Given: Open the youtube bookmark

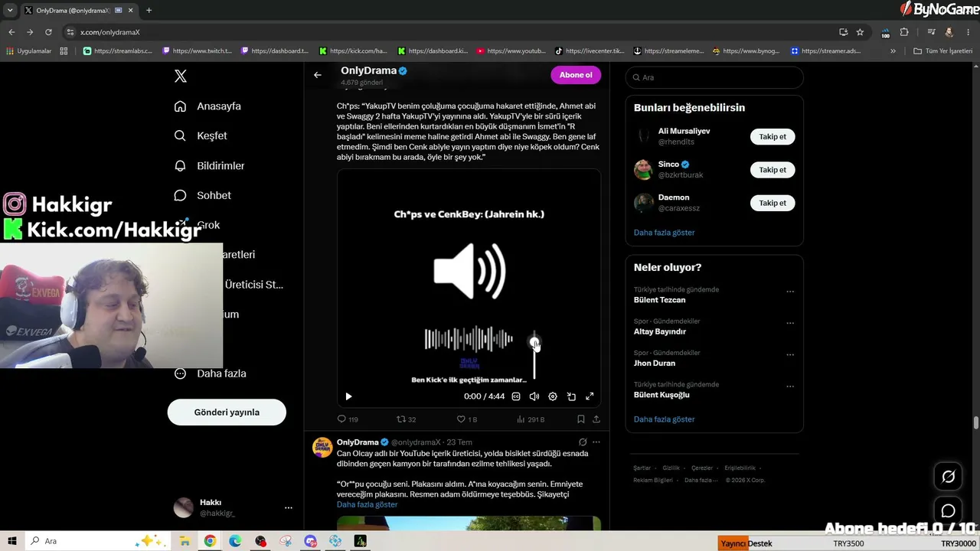Looking at the screenshot, I should [511, 51].
